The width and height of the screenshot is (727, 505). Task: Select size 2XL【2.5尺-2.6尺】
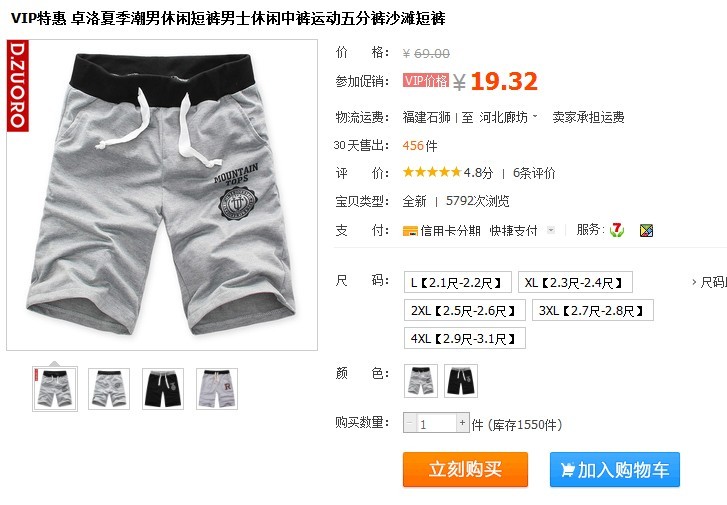465,310
